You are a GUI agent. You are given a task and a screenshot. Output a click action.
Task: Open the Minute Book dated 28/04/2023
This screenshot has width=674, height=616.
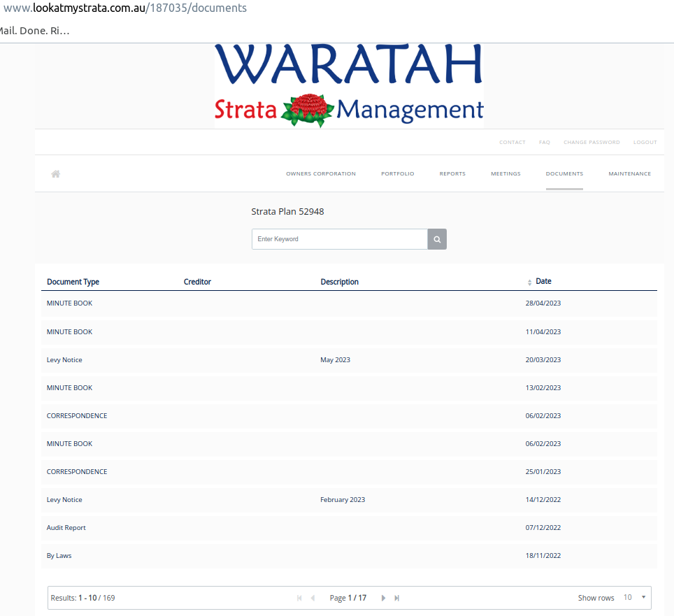[349, 303]
